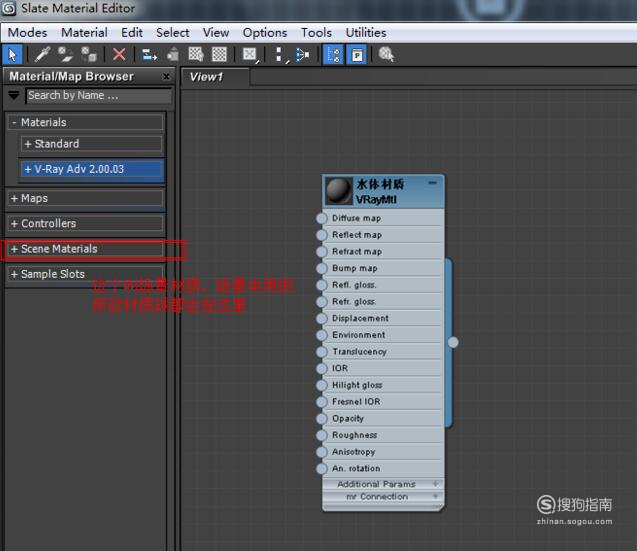Click the Slate Material Editor title icon
This screenshot has height=551, width=637.
tap(9, 9)
